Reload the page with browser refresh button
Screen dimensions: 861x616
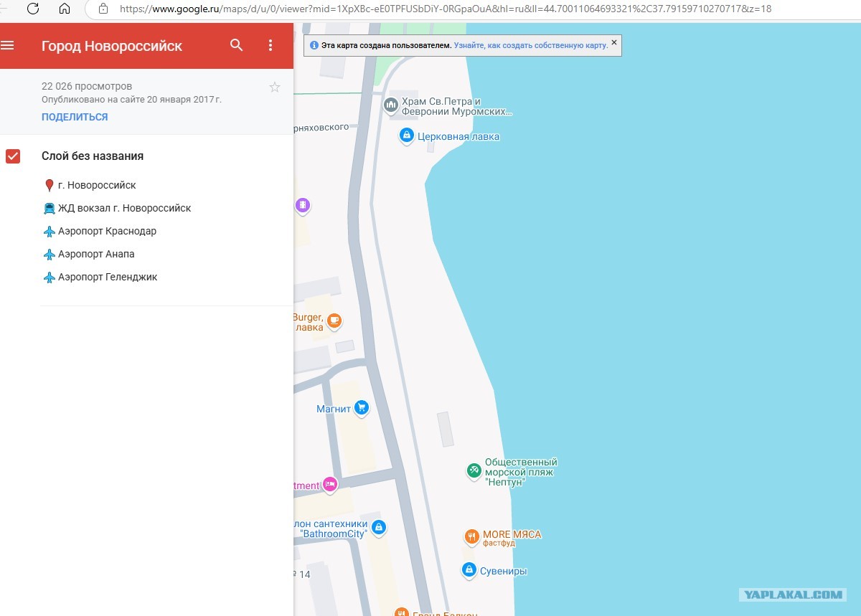click(x=33, y=9)
